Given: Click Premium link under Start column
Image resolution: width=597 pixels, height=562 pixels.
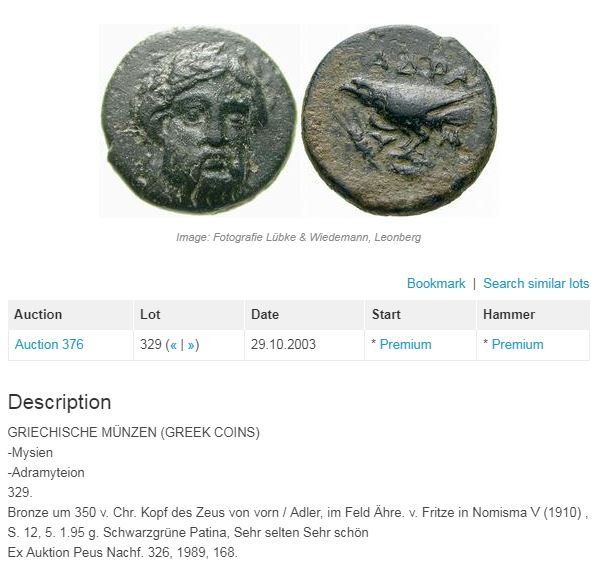Looking at the screenshot, I should click(x=405, y=345).
